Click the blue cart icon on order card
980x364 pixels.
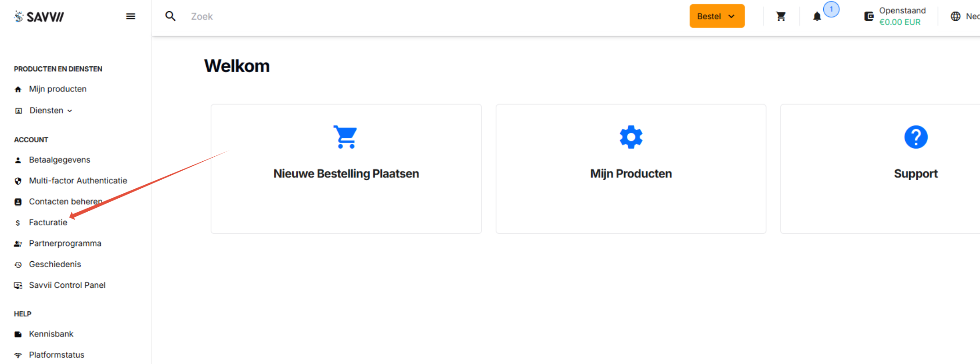(345, 137)
